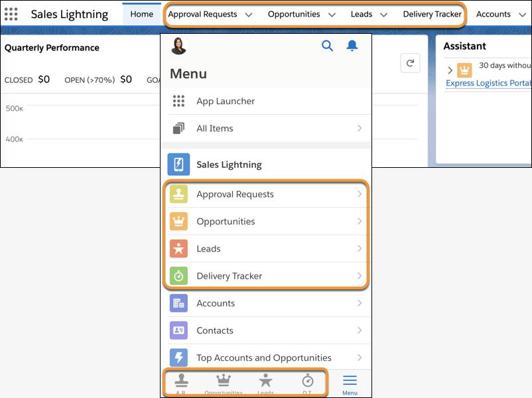Image resolution: width=532 pixels, height=398 pixels.
Task: Tap the Opportunities crown icon in menu list
Action: click(178, 222)
